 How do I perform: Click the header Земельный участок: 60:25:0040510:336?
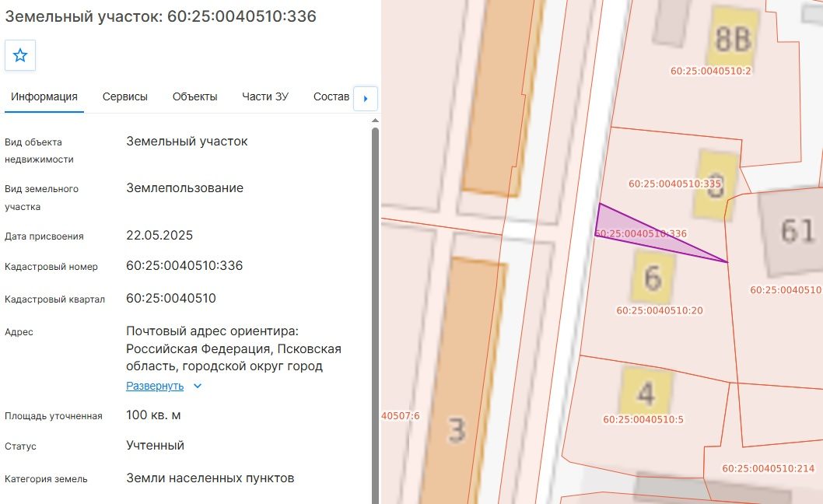pyautogui.click(x=160, y=16)
